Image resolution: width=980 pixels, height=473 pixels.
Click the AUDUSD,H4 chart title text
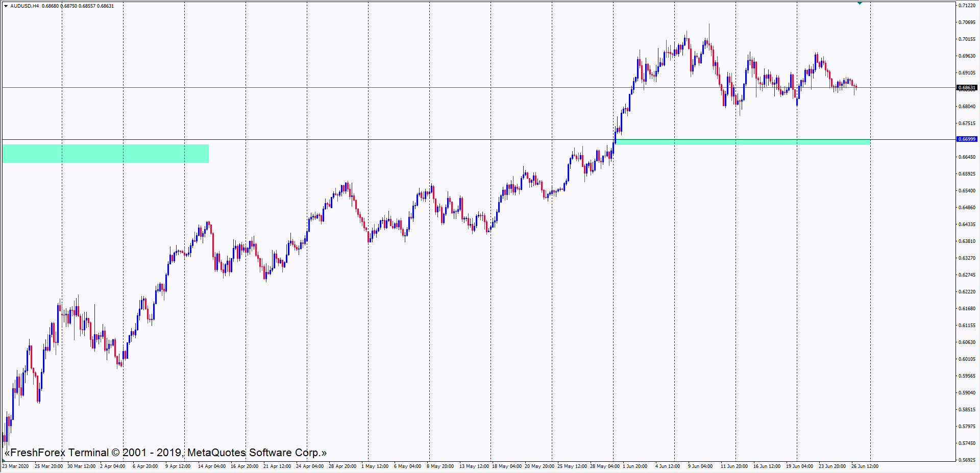click(24, 6)
